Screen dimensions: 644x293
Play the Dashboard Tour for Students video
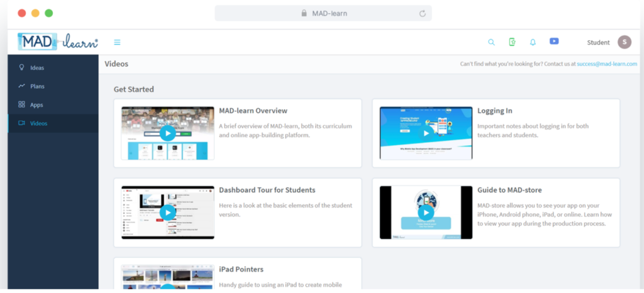[167, 213]
